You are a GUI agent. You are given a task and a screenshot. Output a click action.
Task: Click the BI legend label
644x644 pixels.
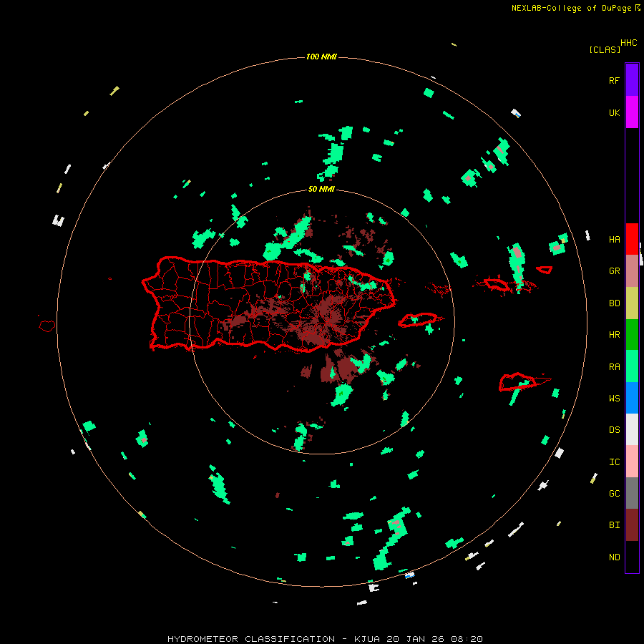pyautogui.click(x=614, y=525)
